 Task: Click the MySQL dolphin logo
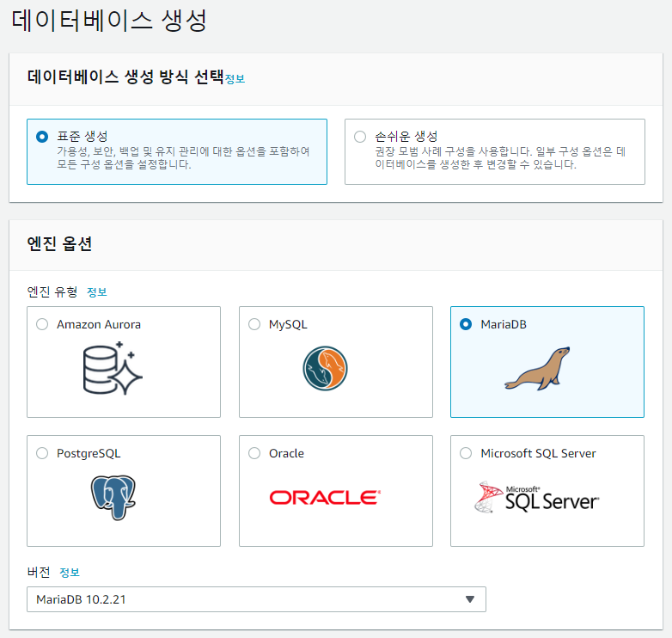coord(326,368)
